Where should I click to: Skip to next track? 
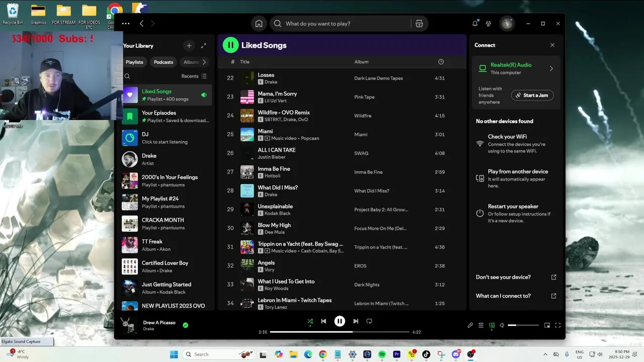pos(356,321)
